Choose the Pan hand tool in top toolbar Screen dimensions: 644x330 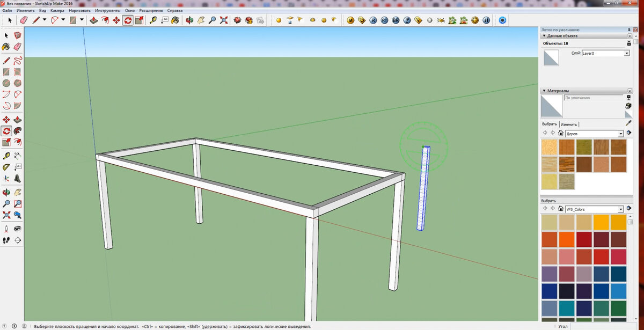(x=200, y=20)
